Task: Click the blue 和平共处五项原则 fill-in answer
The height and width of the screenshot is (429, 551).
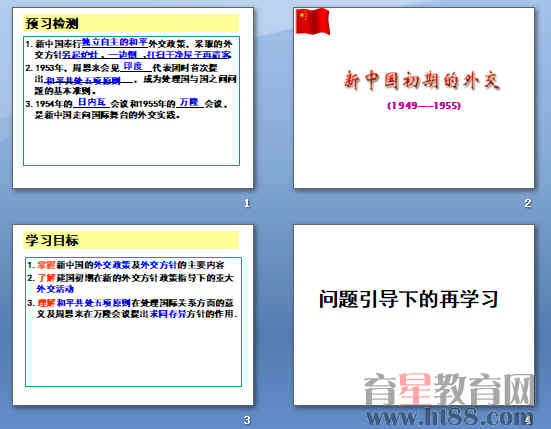Action: (83, 80)
